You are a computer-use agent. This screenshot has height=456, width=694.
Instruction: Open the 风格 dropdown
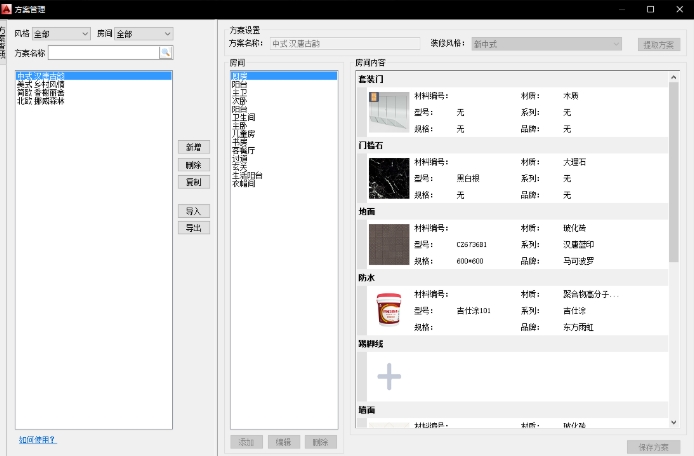point(61,34)
